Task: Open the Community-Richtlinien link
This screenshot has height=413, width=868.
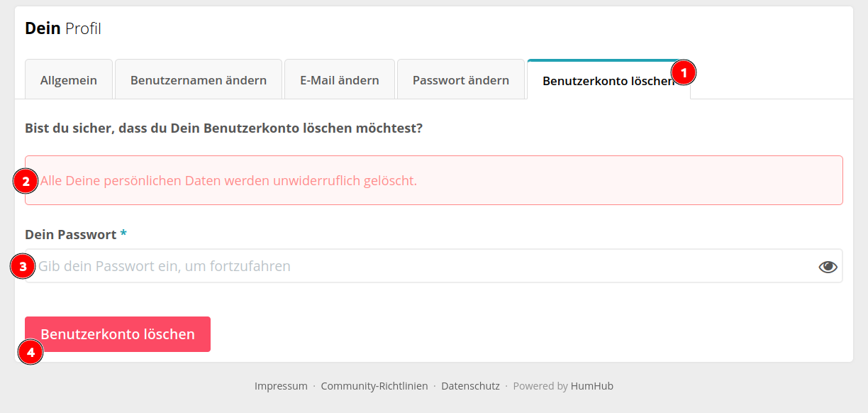Action: [x=374, y=386]
